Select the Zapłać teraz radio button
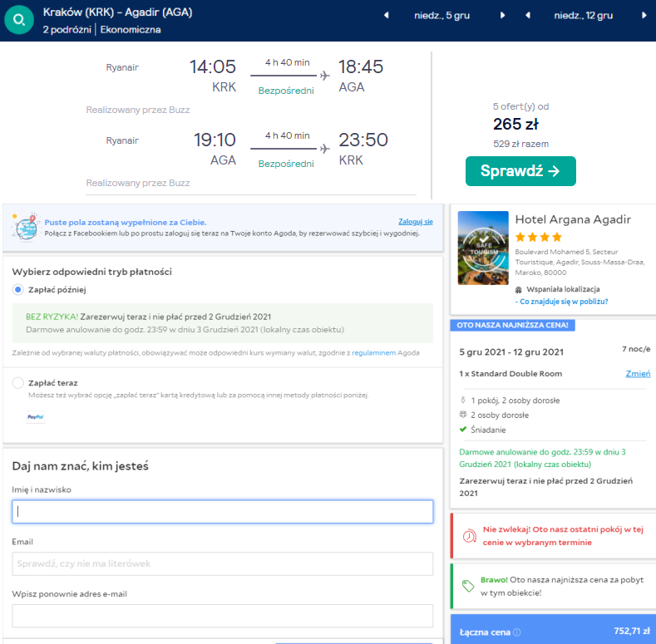 point(18,382)
